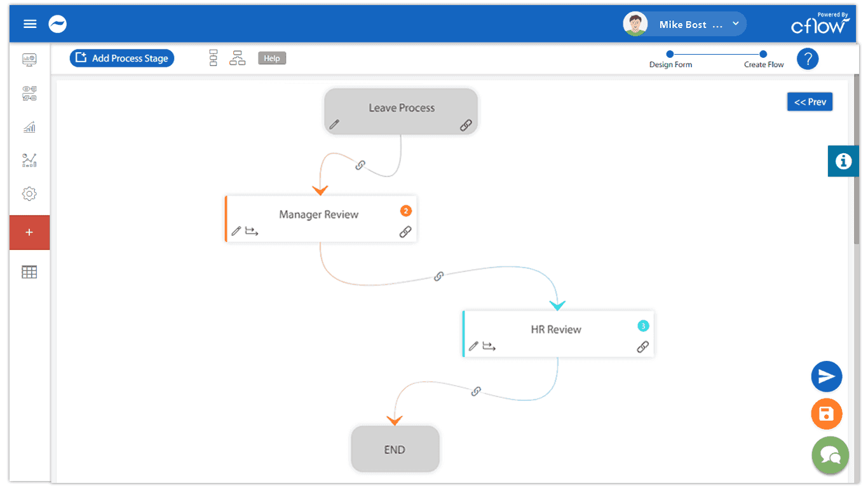Screen dimensions: 868x488
Task: Switch to vertical list layout icon
Action: click(x=214, y=58)
